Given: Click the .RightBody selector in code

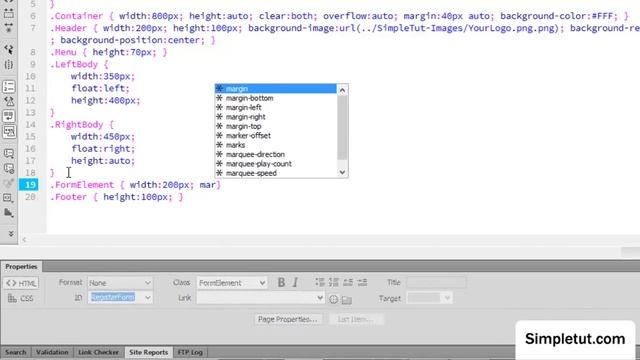Looking at the screenshot, I should [x=77, y=124].
